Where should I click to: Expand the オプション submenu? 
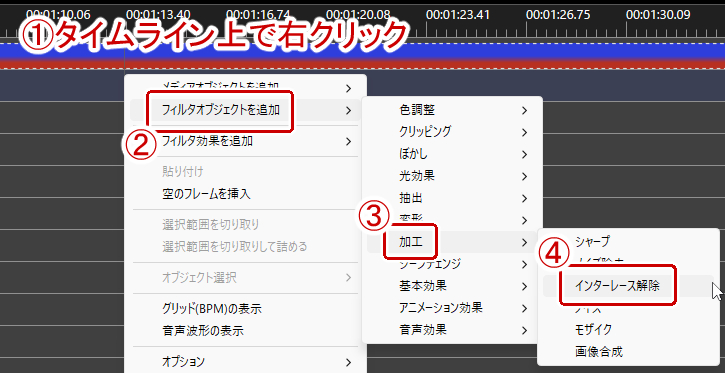pyautogui.click(x=246, y=361)
